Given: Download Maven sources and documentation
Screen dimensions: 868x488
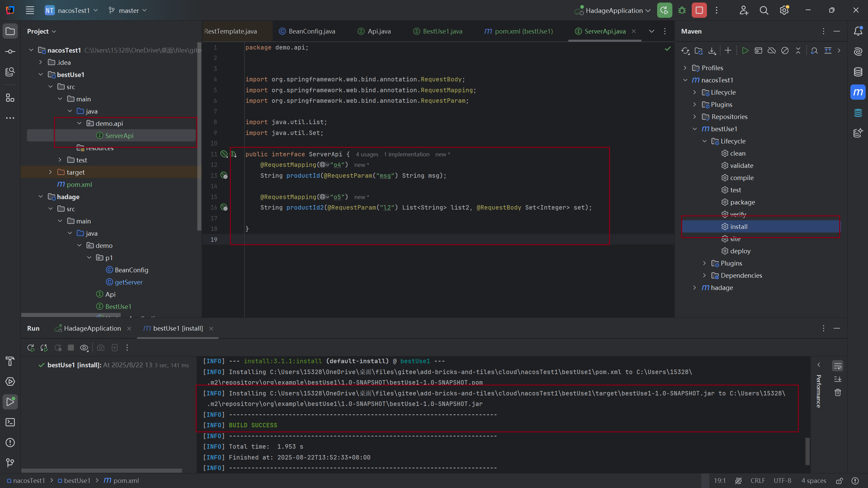Looking at the screenshot, I should (712, 51).
